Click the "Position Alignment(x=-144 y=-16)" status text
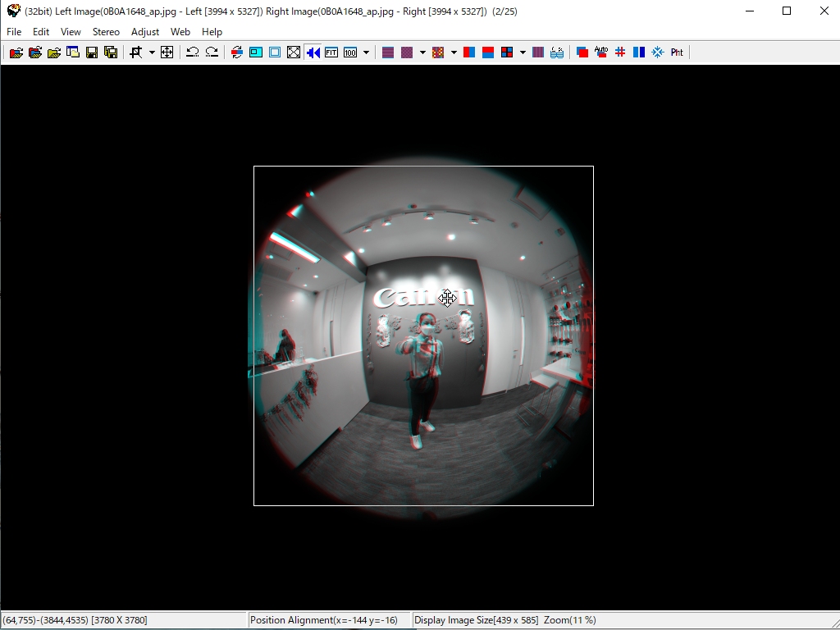Image resolution: width=840 pixels, height=630 pixels. coord(324,620)
